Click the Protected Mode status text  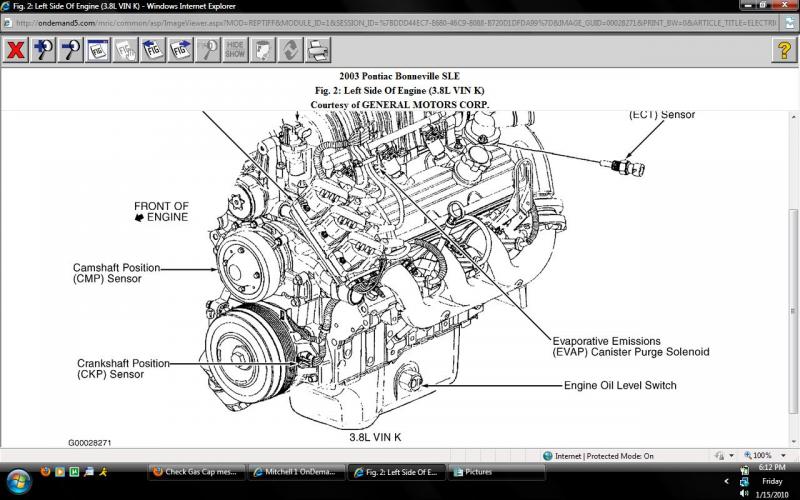pos(604,455)
